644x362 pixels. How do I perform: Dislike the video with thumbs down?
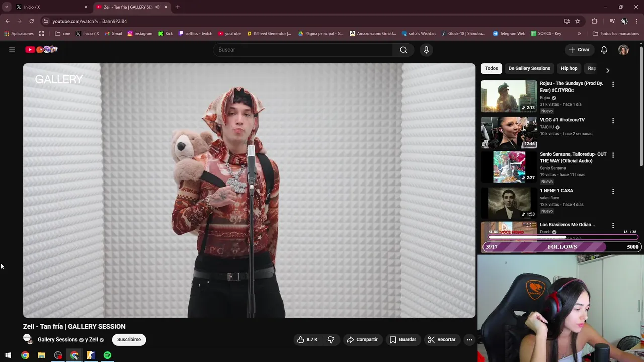coord(331,340)
